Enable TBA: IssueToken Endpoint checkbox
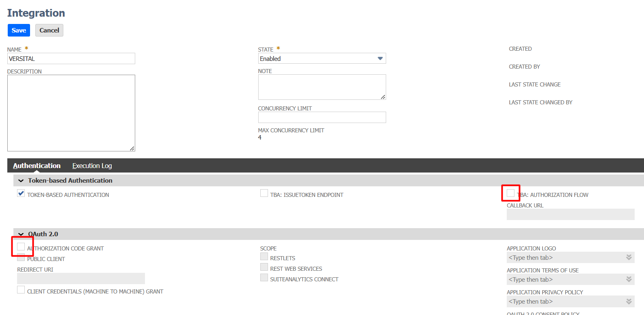The image size is (644, 315). (264, 193)
